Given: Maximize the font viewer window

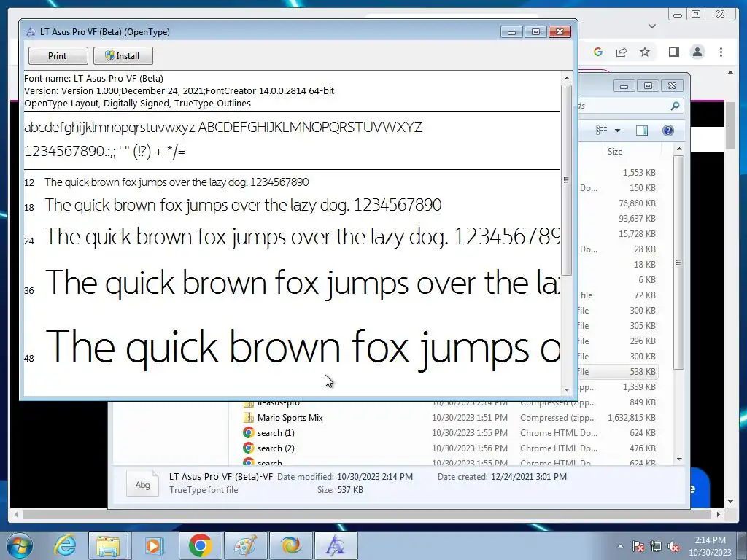Looking at the screenshot, I should tap(535, 32).
